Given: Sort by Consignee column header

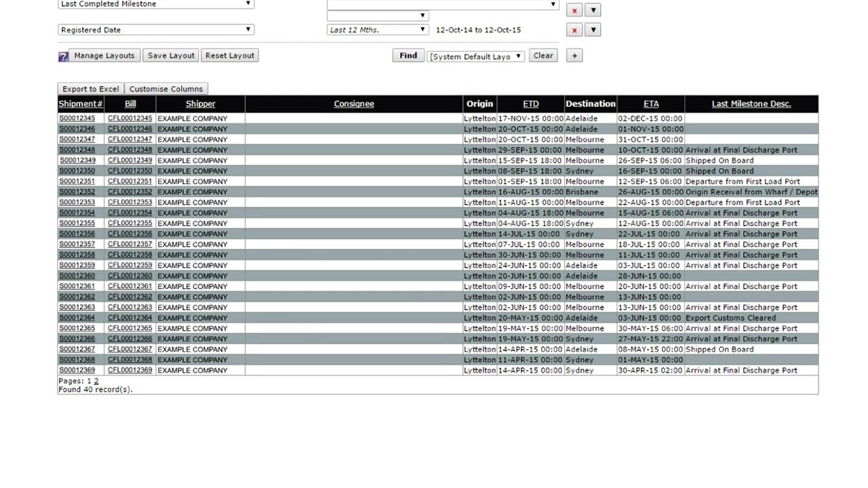Looking at the screenshot, I should point(354,104).
